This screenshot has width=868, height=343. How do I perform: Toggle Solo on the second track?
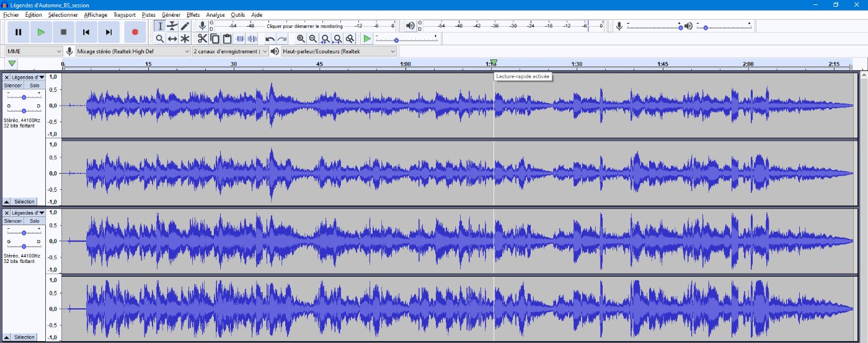34,221
